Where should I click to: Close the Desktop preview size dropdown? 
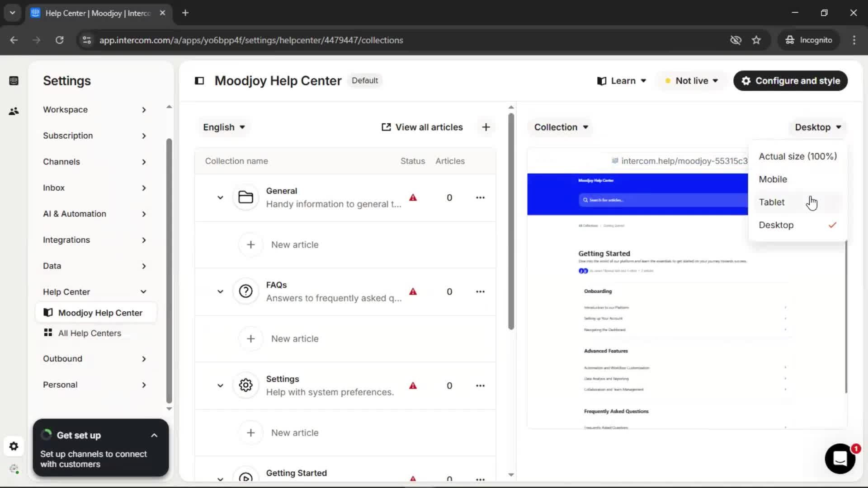pos(818,127)
